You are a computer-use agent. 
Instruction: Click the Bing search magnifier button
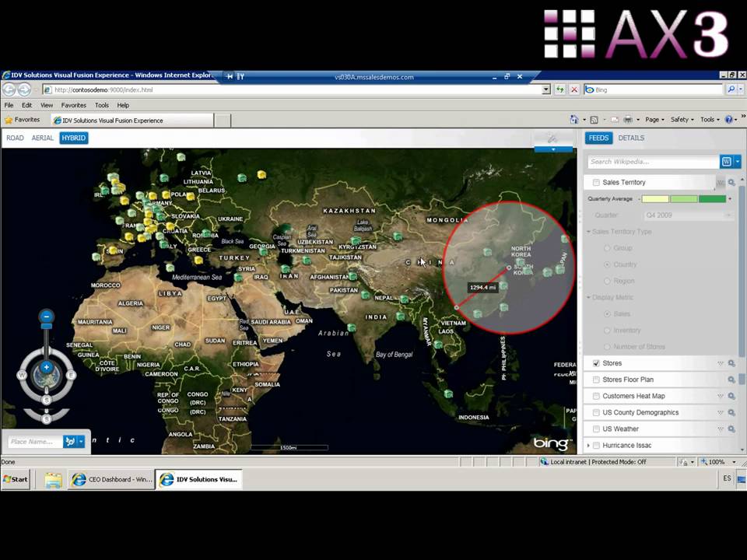pyautogui.click(x=731, y=89)
